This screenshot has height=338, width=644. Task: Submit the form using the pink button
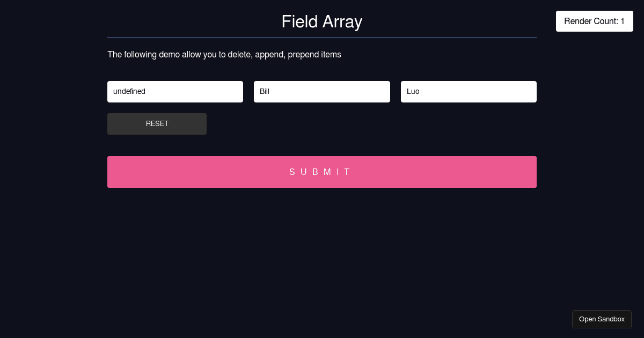pyautogui.click(x=322, y=172)
